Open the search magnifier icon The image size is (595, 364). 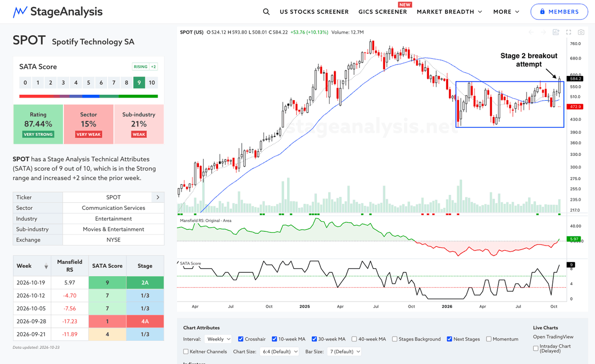266,11
